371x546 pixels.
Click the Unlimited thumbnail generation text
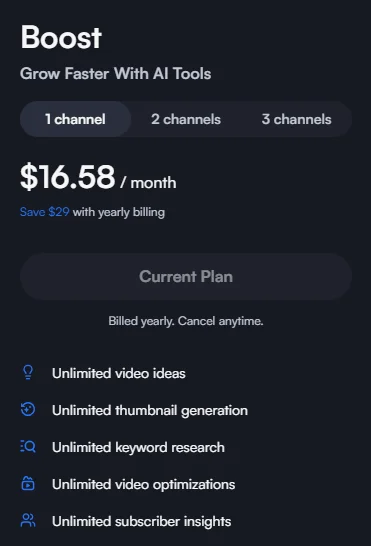pos(150,411)
